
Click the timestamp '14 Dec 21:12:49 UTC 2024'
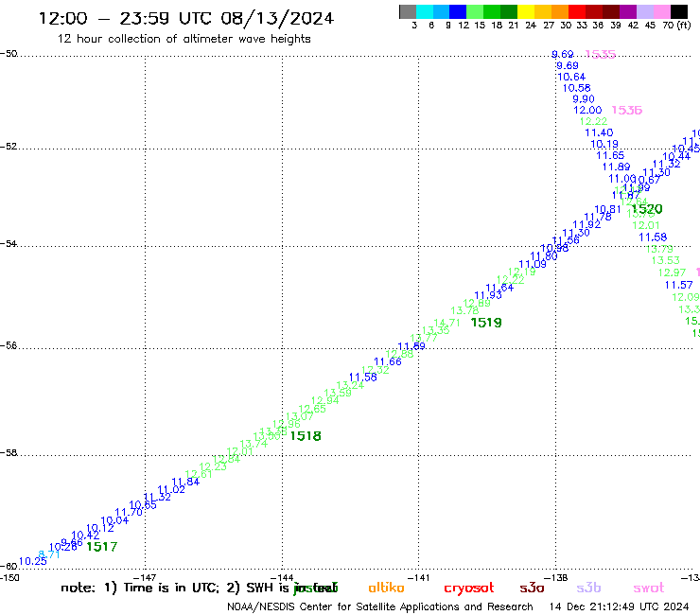point(620,606)
